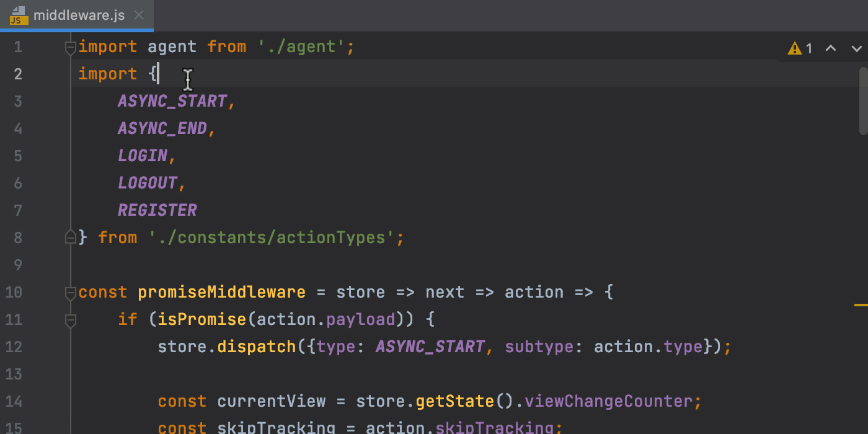Click line number 5 in the gutter
Screen dimensions: 868x434
pyautogui.click(x=18, y=156)
